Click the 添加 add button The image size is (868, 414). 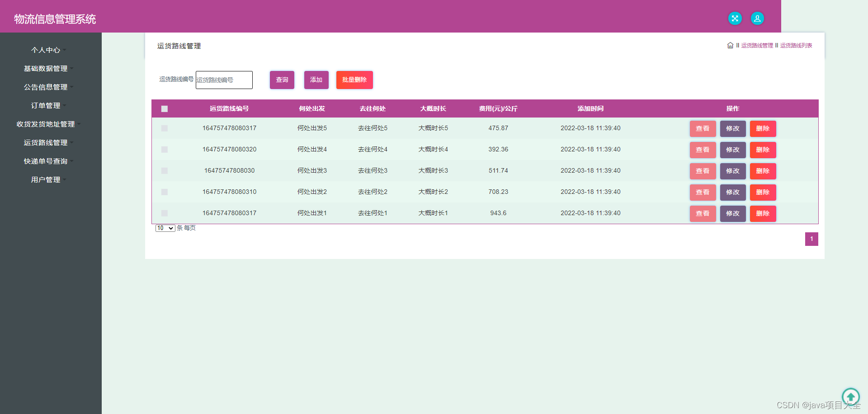point(316,80)
